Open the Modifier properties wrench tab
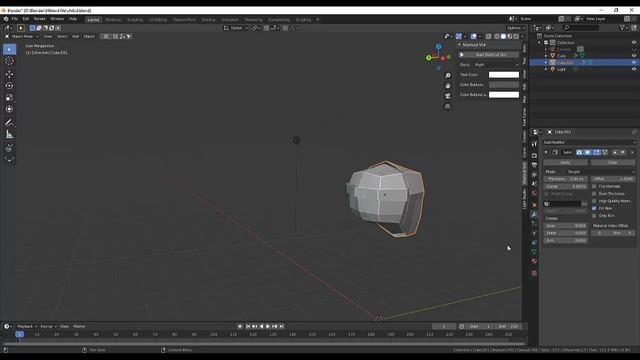Image resolution: width=640 pixels, height=360 pixels. (x=534, y=214)
